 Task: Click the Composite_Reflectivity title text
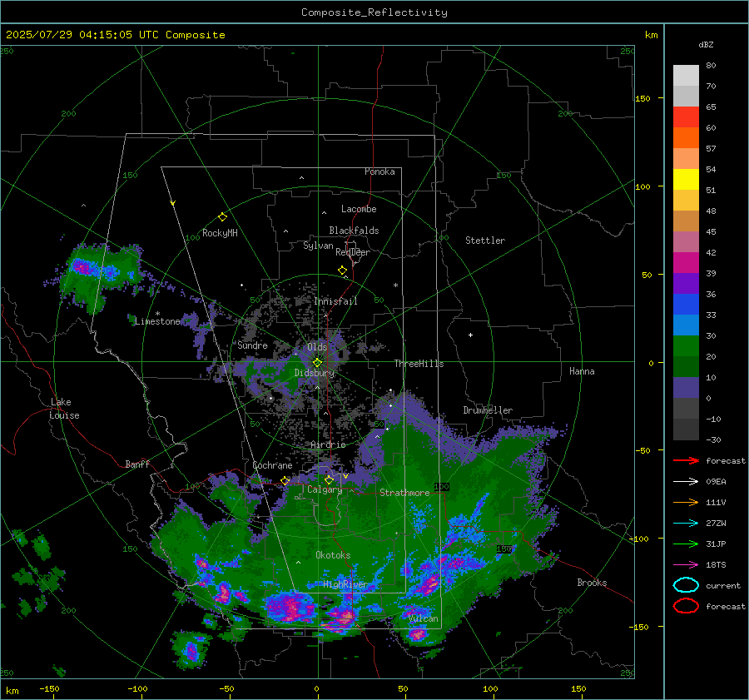tap(374, 12)
